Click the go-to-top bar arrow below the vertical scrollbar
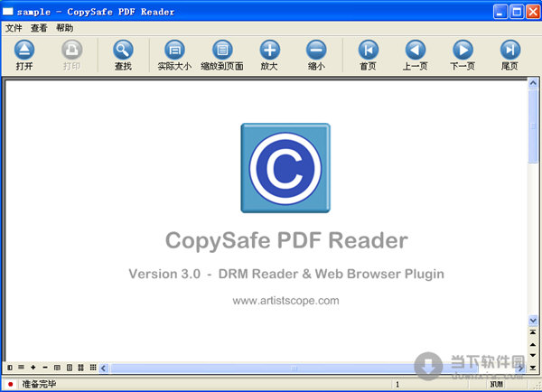 533,332
